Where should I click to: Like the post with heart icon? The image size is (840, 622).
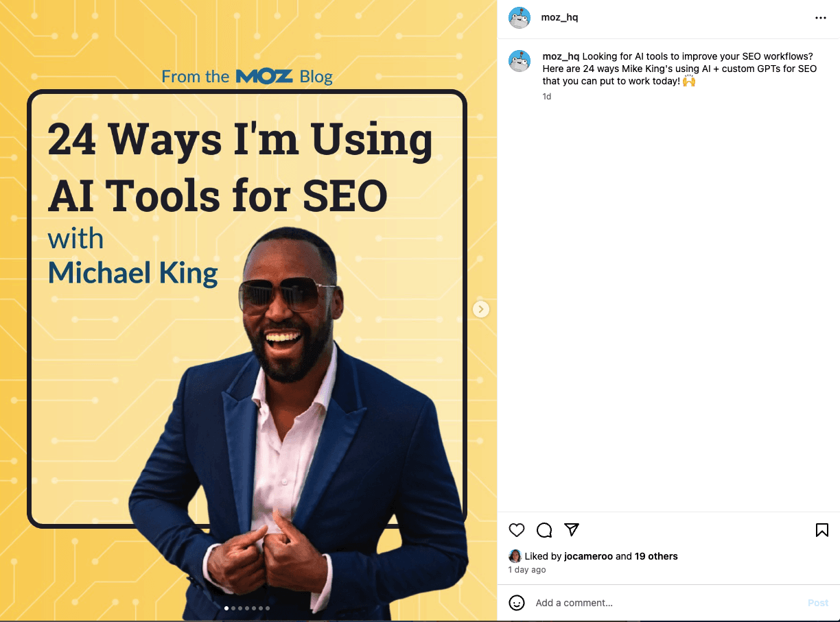(x=517, y=529)
